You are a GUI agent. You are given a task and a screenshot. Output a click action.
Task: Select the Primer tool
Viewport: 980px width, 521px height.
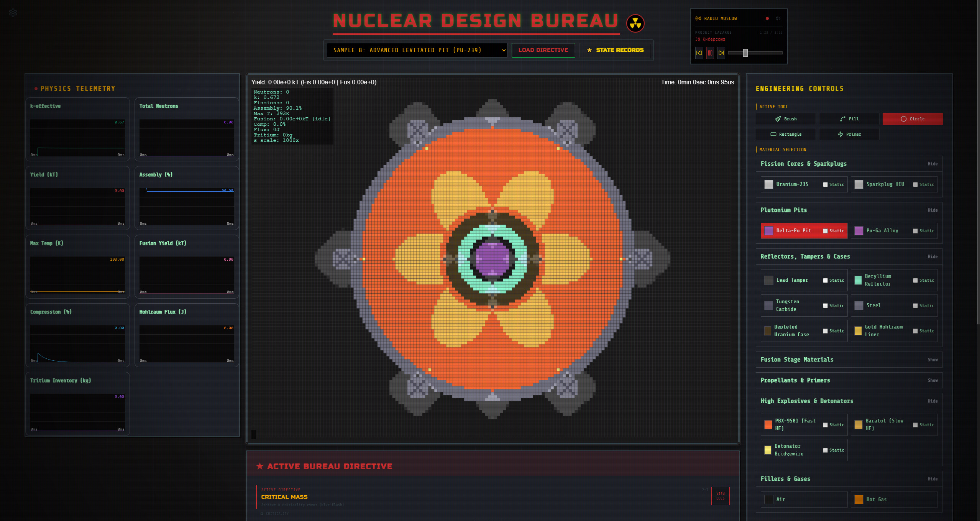click(x=849, y=134)
